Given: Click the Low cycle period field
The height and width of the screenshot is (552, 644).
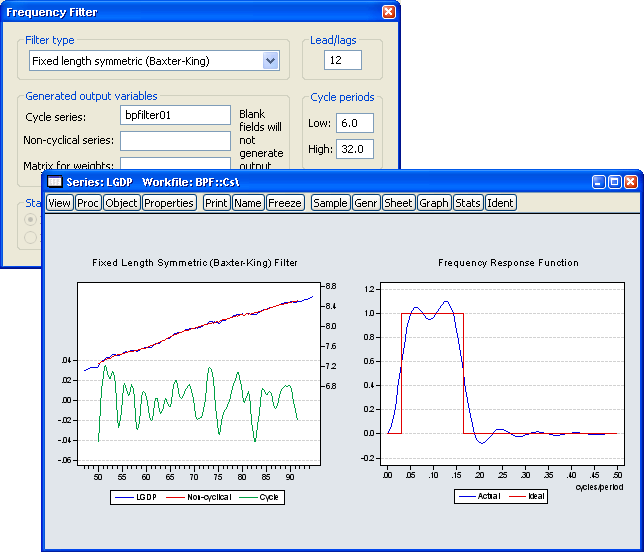Looking at the screenshot, I should click(354, 123).
